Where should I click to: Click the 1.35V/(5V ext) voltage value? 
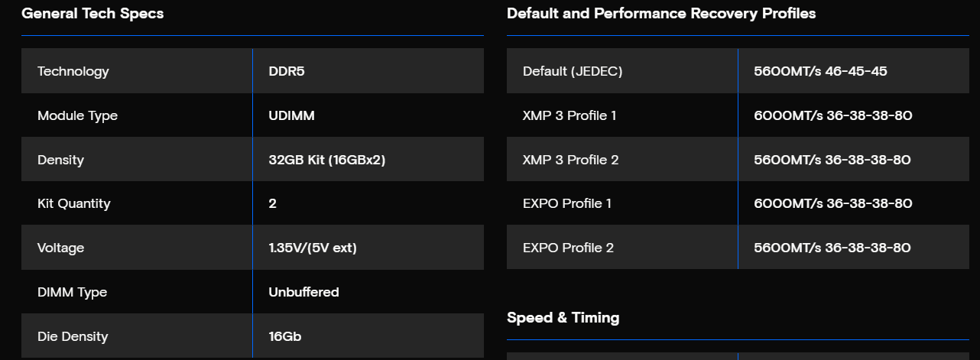[x=313, y=248]
